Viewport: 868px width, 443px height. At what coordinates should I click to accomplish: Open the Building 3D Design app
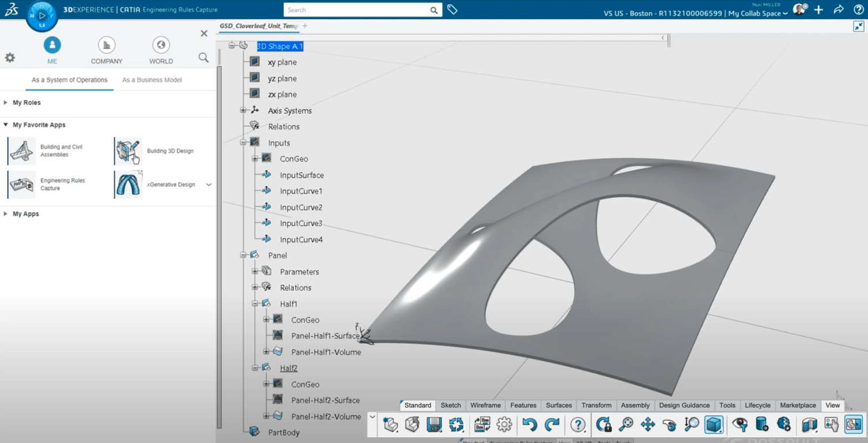(x=128, y=151)
